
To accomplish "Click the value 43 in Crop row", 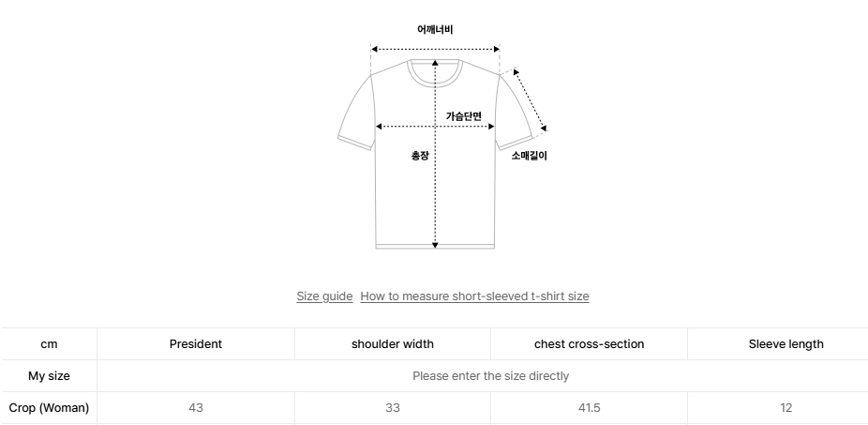I will 196,408.
